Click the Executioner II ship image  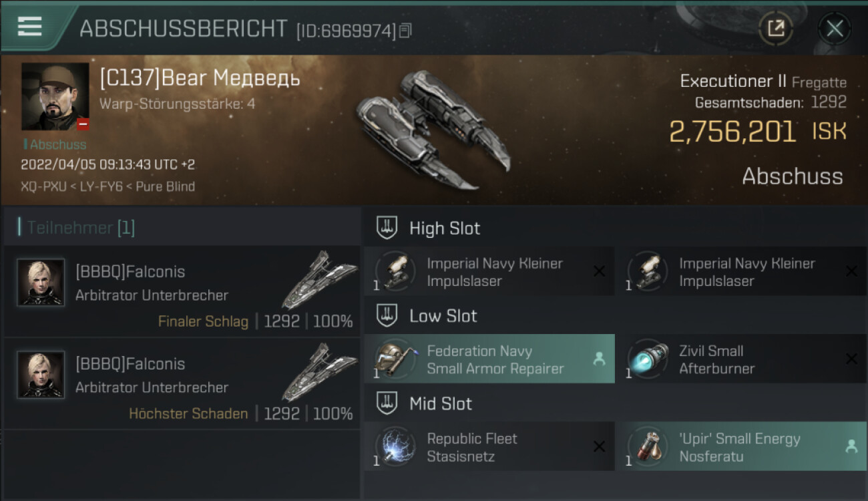433,129
